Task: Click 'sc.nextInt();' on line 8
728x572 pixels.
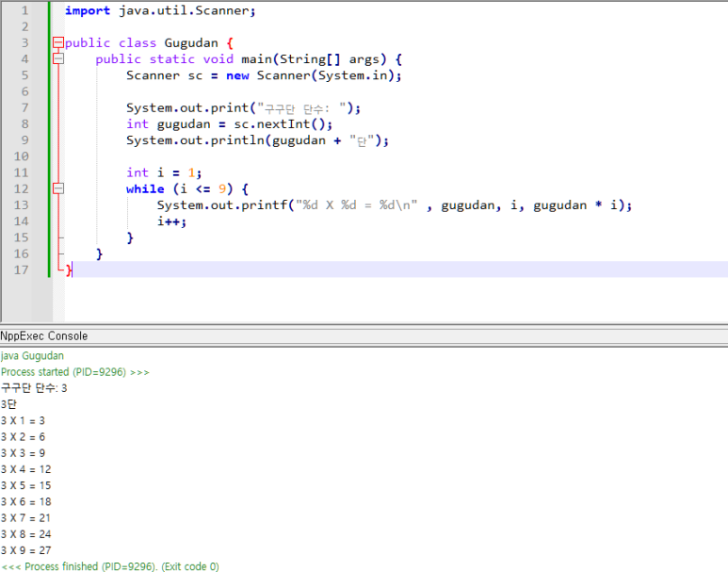Action: coord(283,124)
